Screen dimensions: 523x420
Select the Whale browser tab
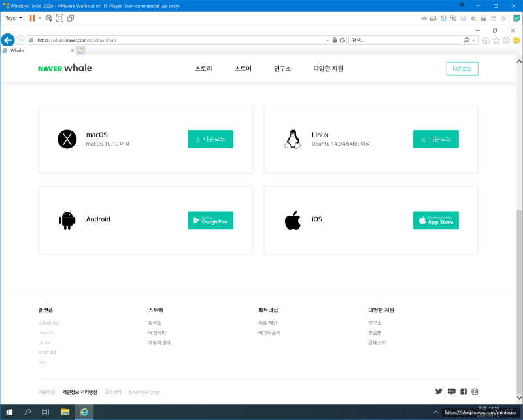(38, 51)
